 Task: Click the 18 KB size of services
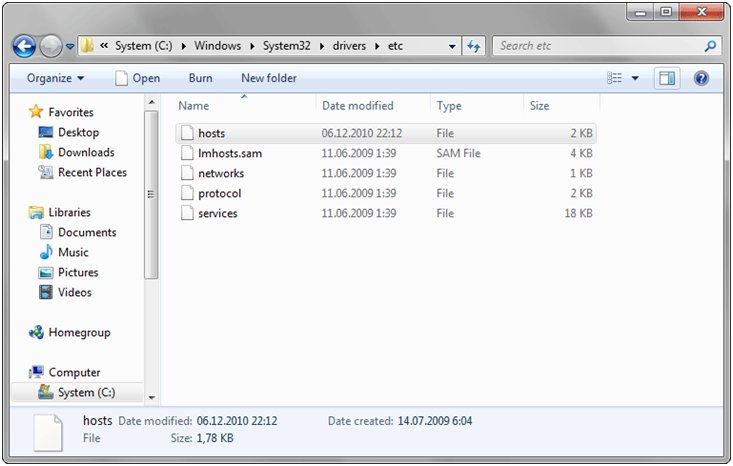[578, 214]
